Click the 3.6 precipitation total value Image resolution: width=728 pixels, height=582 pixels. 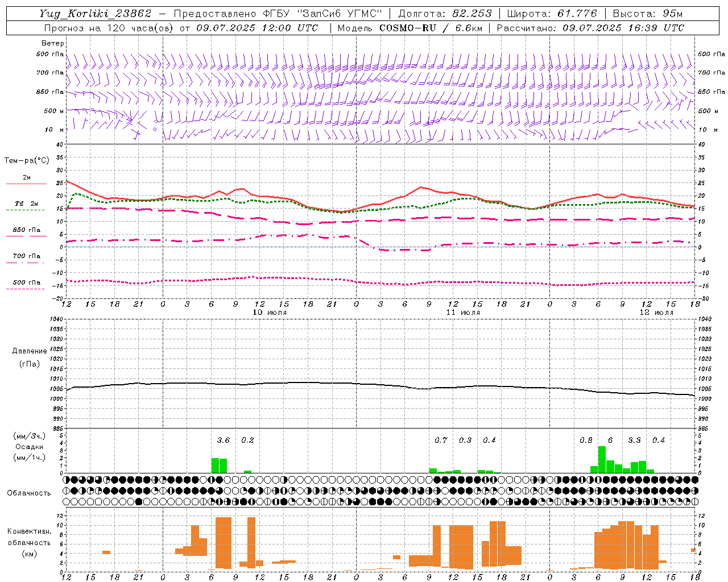pos(224,440)
